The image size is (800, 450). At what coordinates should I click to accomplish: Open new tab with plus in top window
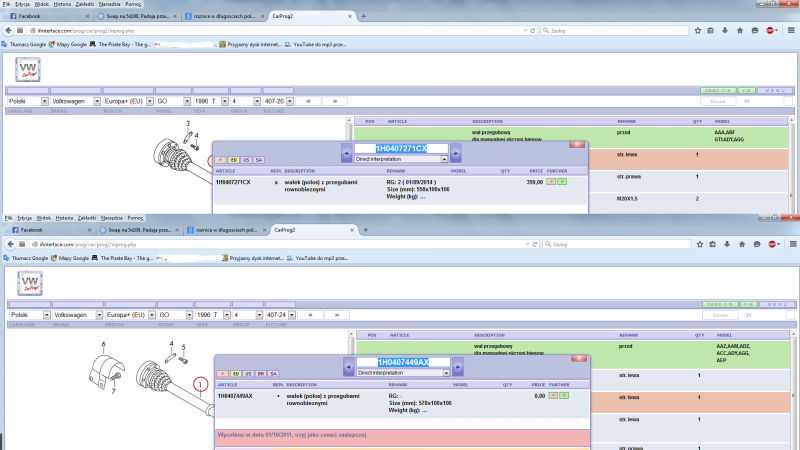(x=363, y=16)
